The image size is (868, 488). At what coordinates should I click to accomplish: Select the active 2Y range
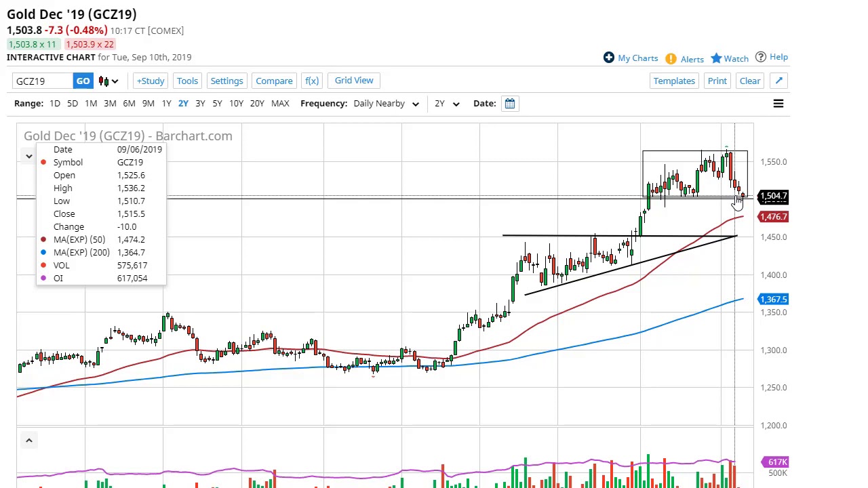[x=183, y=103]
